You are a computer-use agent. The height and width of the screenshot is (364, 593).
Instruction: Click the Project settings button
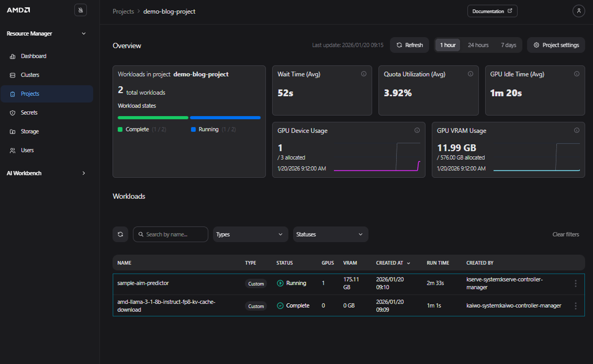(556, 45)
